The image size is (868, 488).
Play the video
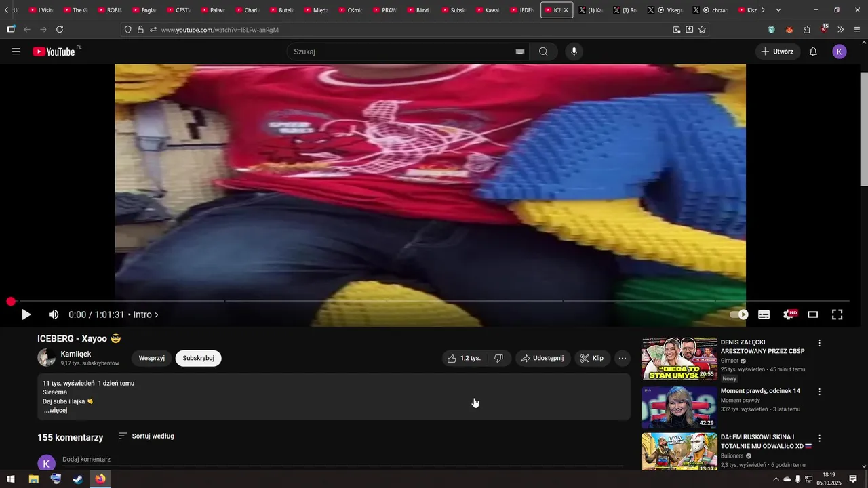point(26,314)
